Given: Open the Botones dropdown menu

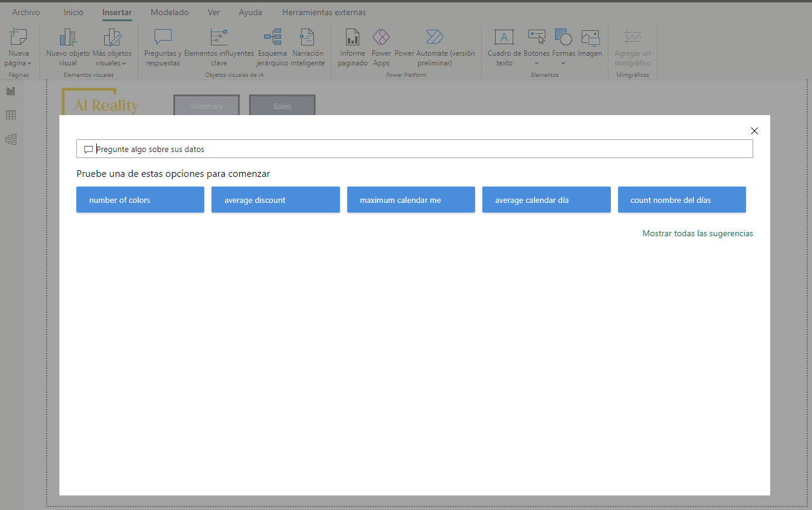Looking at the screenshot, I should pos(536,63).
